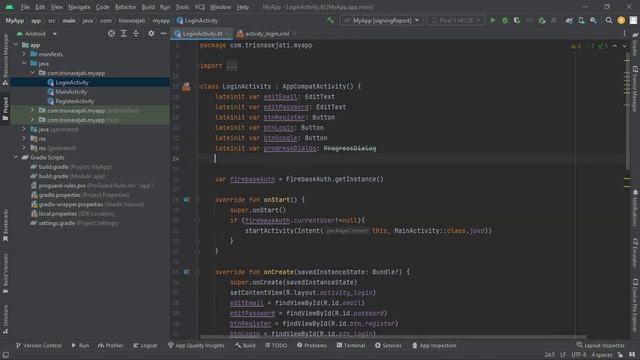The height and width of the screenshot is (360, 640).
Task: Open SDK Manager icon in toolbar
Action: [x=593, y=20]
